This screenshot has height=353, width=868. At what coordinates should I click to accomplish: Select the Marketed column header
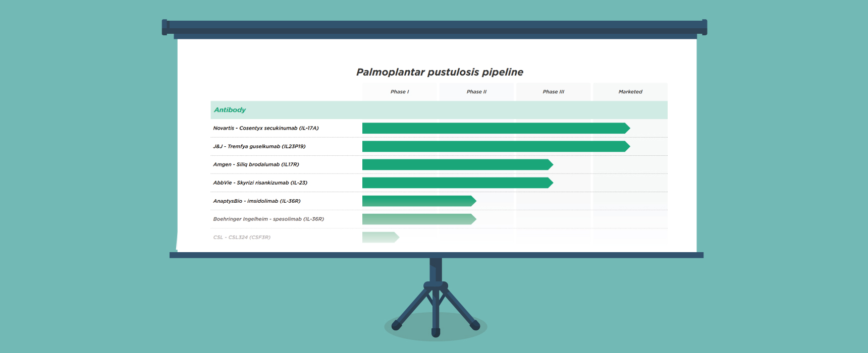tap(630, 92)
